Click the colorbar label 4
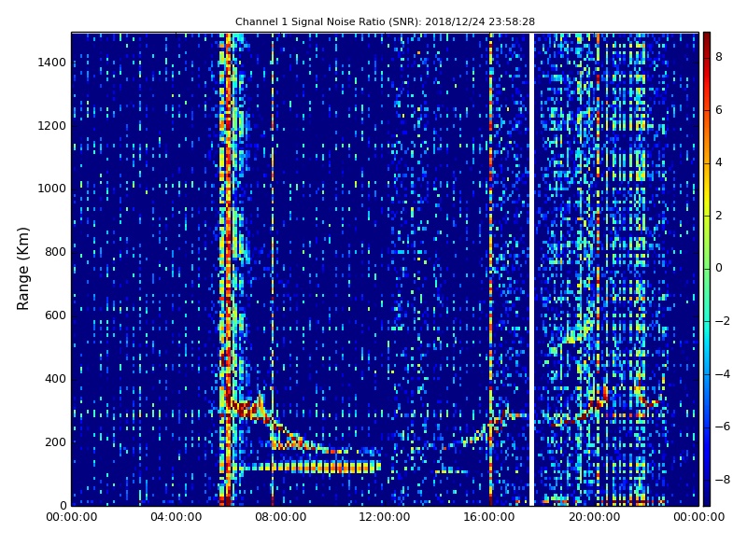This screenshot has width=747, height=560. pos(719,162)
